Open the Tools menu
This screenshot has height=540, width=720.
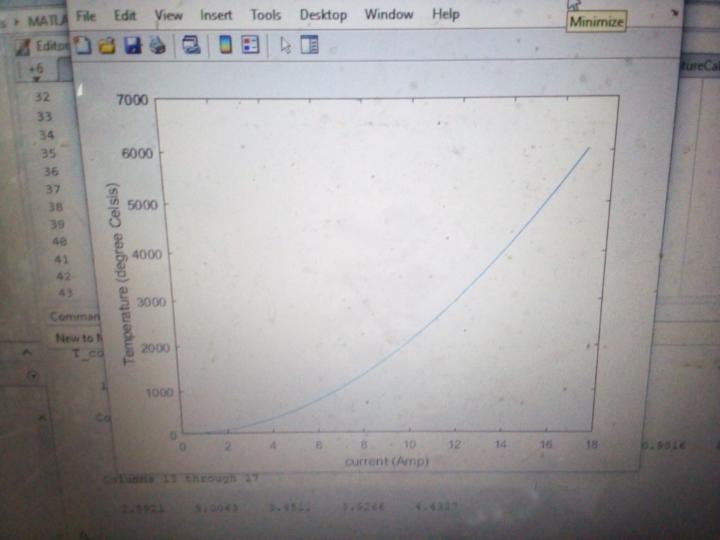point(265,15)
